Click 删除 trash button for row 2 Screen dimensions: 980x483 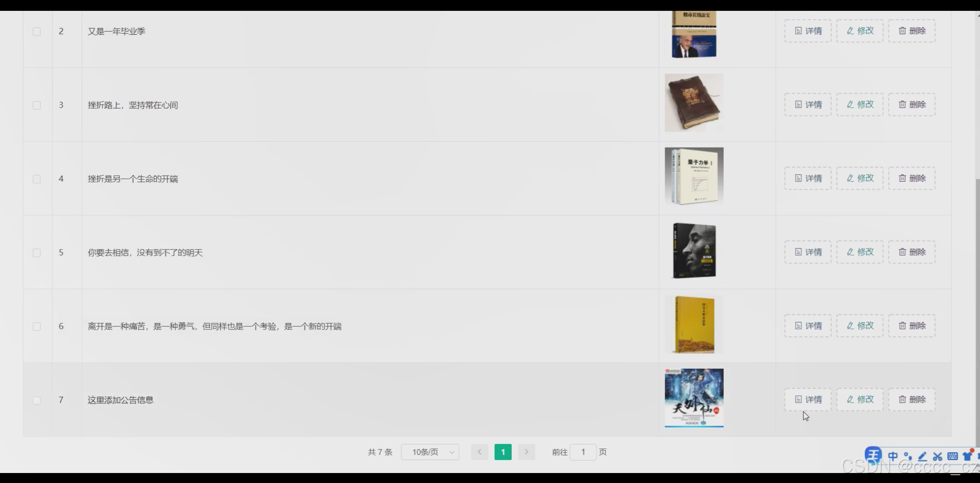tap(911, 31)
